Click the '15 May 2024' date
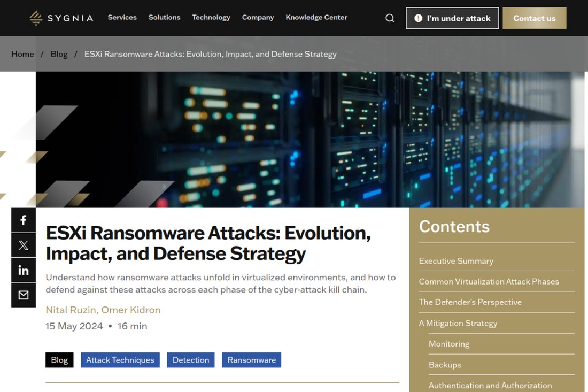588x392 pixels. 74,326
